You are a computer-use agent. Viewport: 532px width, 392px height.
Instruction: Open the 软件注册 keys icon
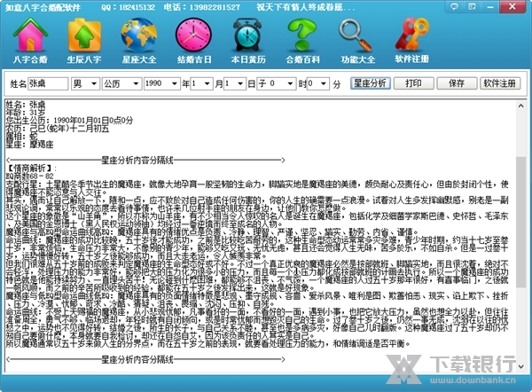point(411,35)
